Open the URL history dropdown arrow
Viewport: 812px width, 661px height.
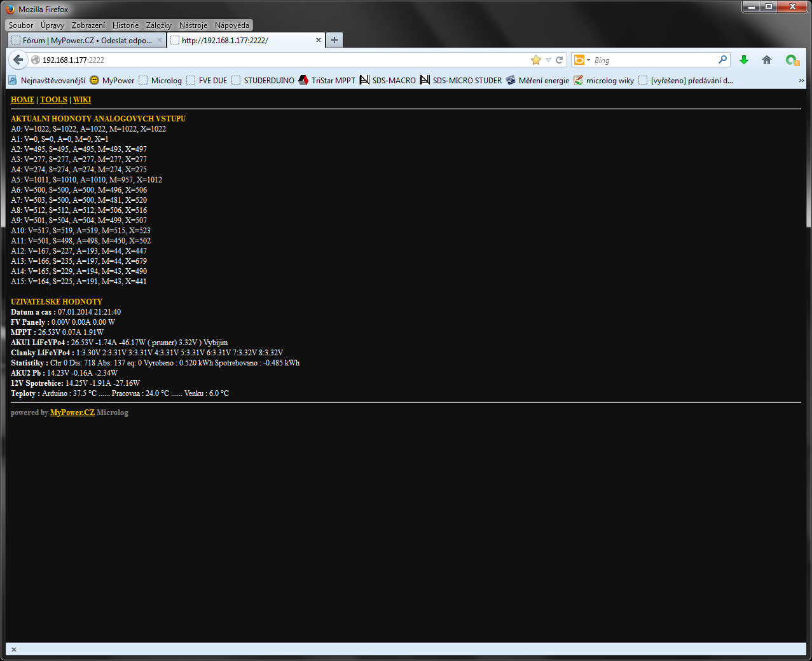(548, 60)
